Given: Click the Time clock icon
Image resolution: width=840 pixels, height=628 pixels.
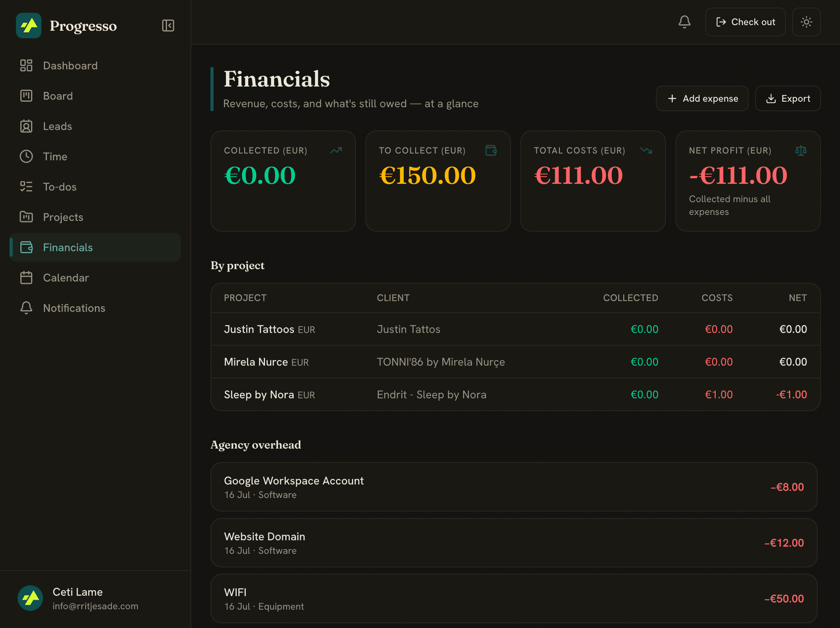Looking at the screenshot, I should (26, 156).
